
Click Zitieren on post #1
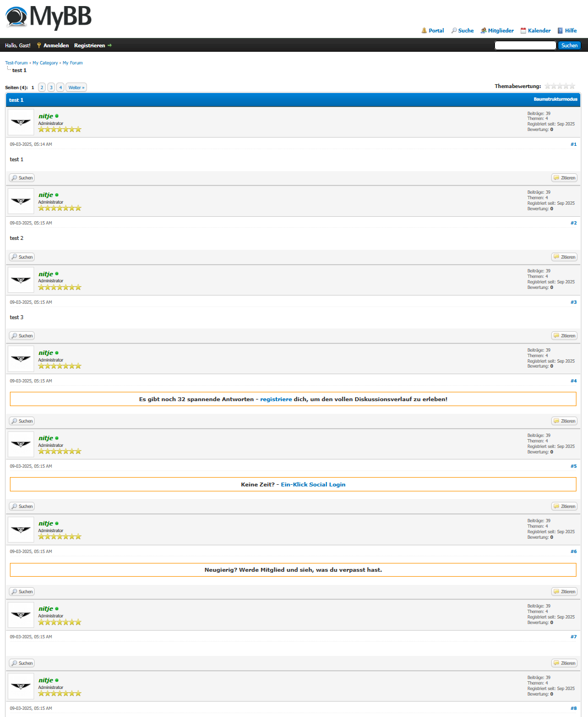(564, 178)
